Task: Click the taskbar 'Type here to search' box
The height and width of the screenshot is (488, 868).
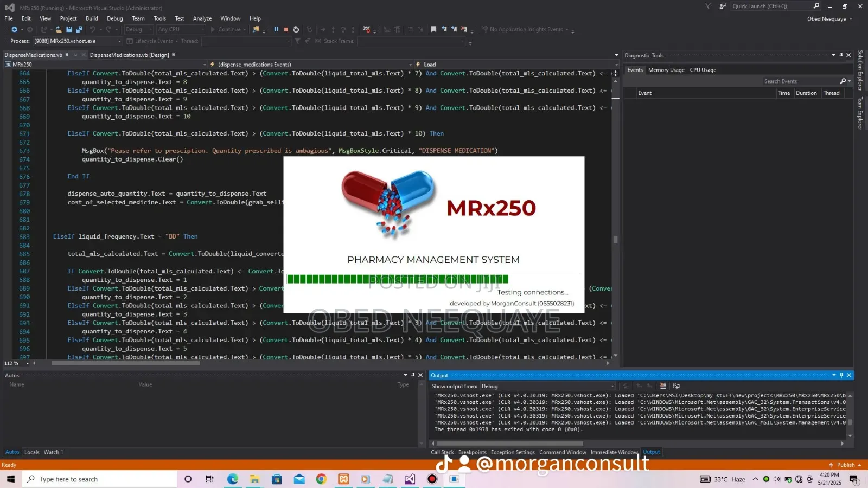Action: 100,479
